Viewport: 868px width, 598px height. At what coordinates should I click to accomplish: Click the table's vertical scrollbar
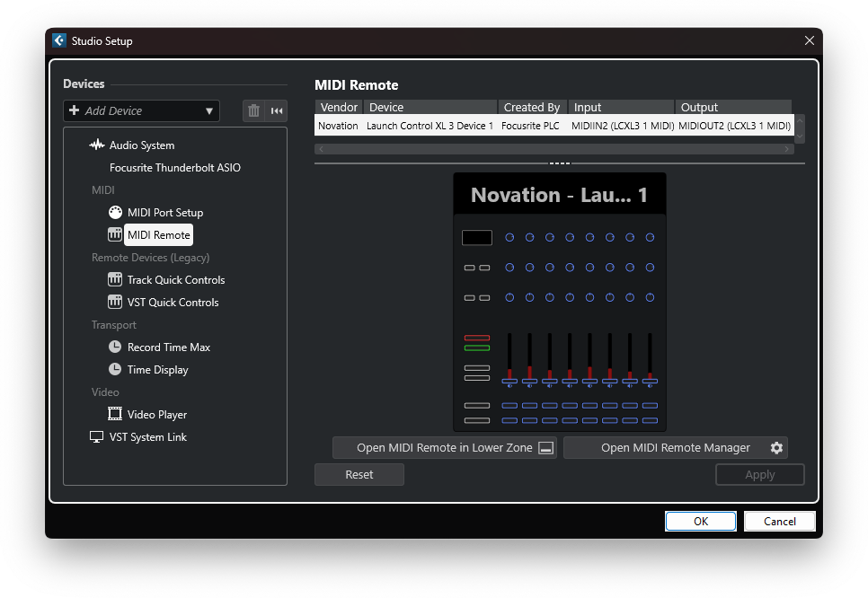pyautogui.click(x=800, y=129)
